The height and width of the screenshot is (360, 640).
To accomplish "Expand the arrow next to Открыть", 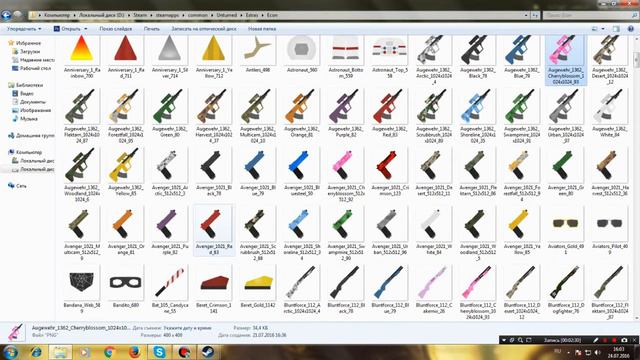I will [86, 29].
